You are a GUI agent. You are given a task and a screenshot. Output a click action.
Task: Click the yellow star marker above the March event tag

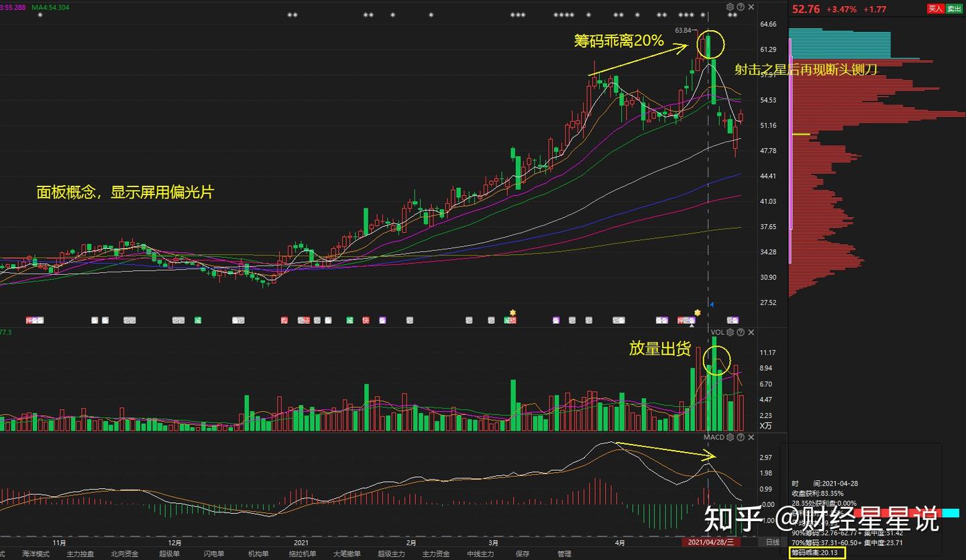coord(513,313)
